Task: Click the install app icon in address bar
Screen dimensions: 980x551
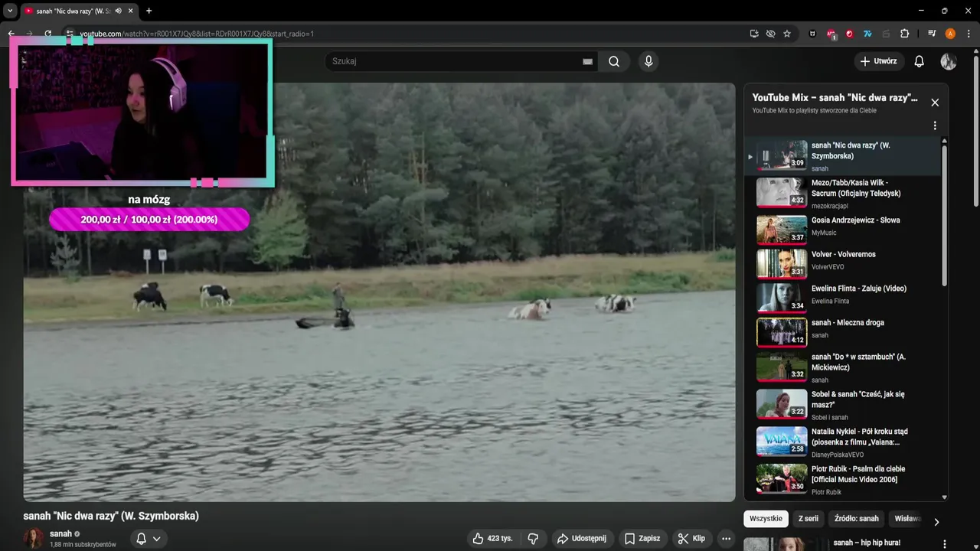Action: (x=754, y=34)
